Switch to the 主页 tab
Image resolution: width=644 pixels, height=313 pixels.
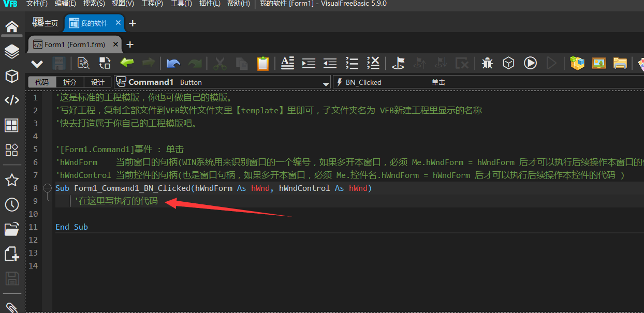coord(46,23)
